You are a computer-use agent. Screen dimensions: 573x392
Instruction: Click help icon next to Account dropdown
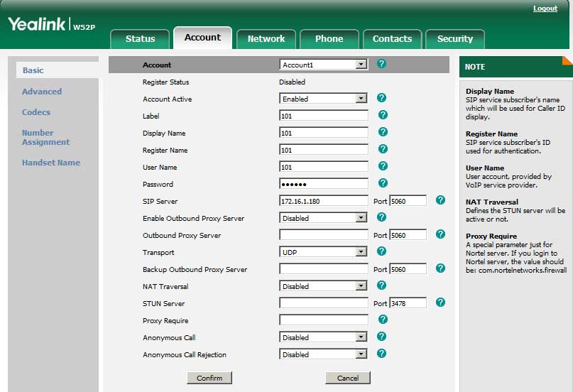pos(381,64)
